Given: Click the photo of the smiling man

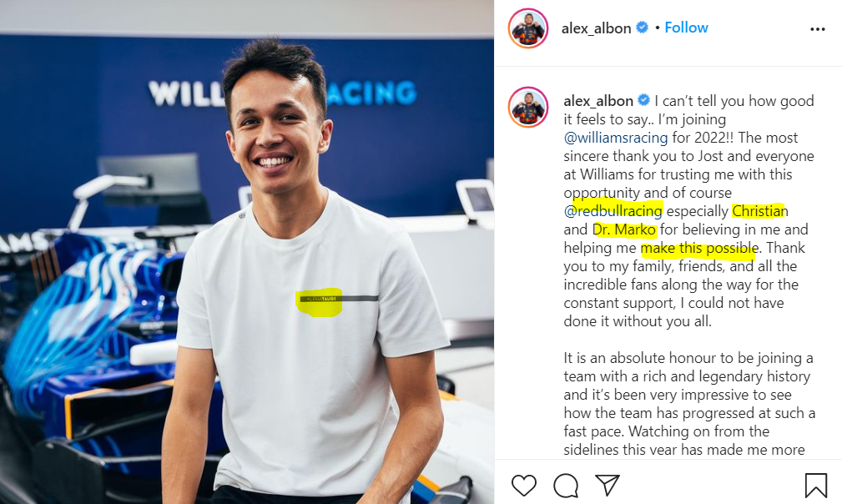Looking at the screenshot, I should point(247,252).
